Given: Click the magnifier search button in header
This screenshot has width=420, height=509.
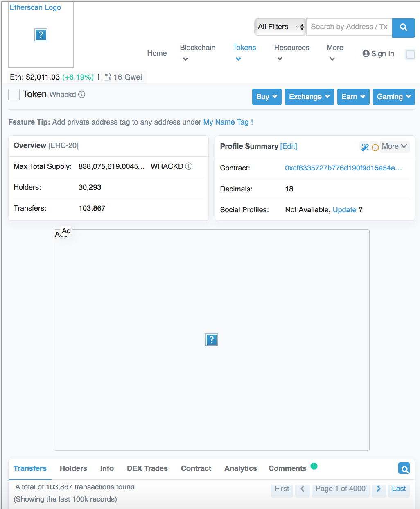Looking at the screenshot, I should [x=404, y=27].
